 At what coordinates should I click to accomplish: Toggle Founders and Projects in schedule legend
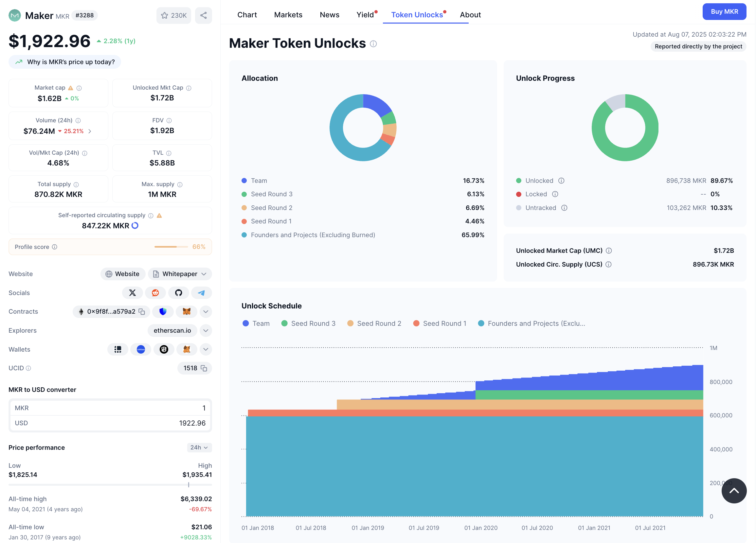click(x=532, y=324)
